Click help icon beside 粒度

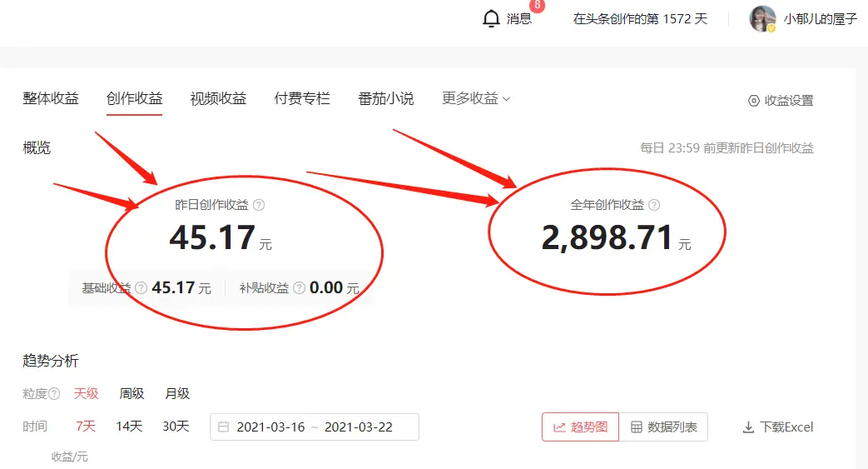[x=54, y=394]
